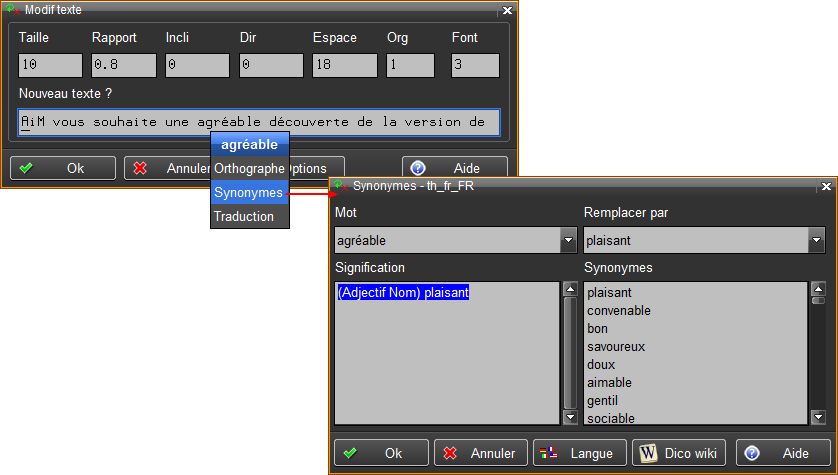The image size is (838, 475).
Task: Select the '(Adjectif Nom) plaisant' meaning
Action: 404,293
